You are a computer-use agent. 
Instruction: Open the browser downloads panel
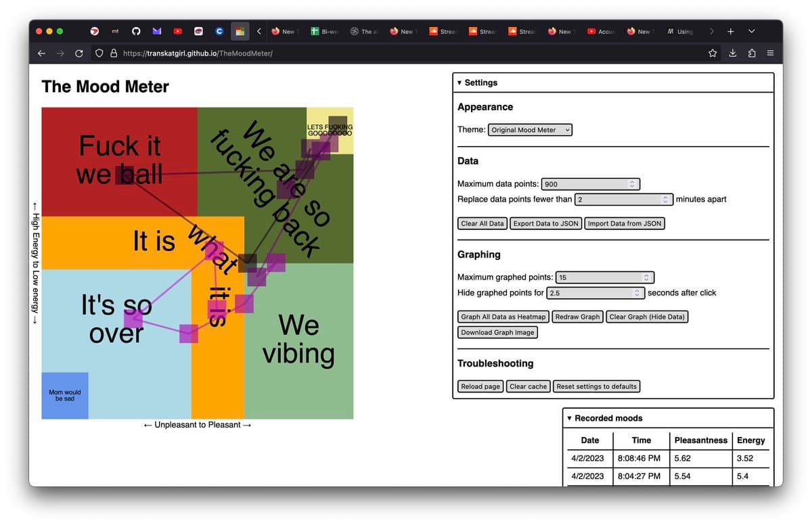pyautogui.click(x=732, y=53)
